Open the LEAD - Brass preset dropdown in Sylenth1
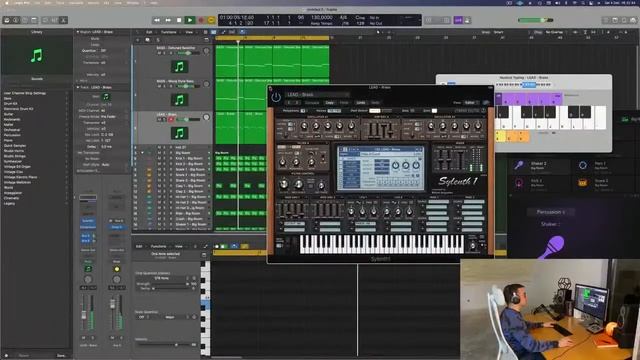This screenshot has width=640, height=360. (318, 95)
